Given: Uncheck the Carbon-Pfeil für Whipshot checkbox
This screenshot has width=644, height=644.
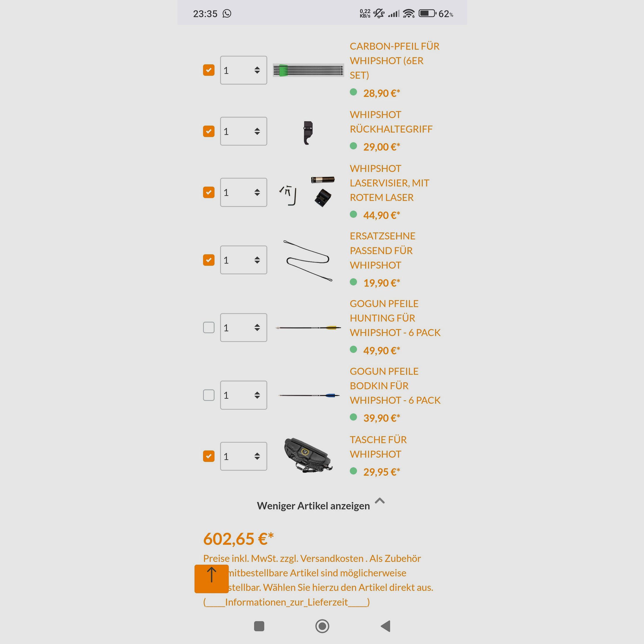Looking at the screenshot, I should tap(209, 70).
